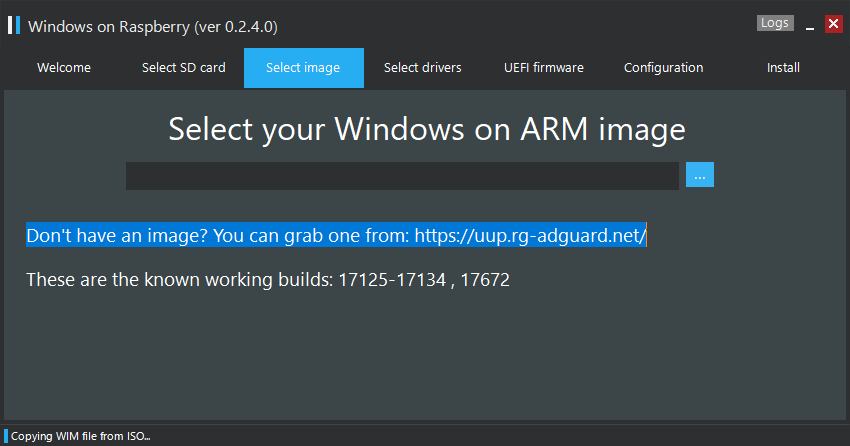The height and width of the screenshot is (446, 850).
Task: Click the blue status indicator bar at bottom-left
Action: click(x=6, y=436)
